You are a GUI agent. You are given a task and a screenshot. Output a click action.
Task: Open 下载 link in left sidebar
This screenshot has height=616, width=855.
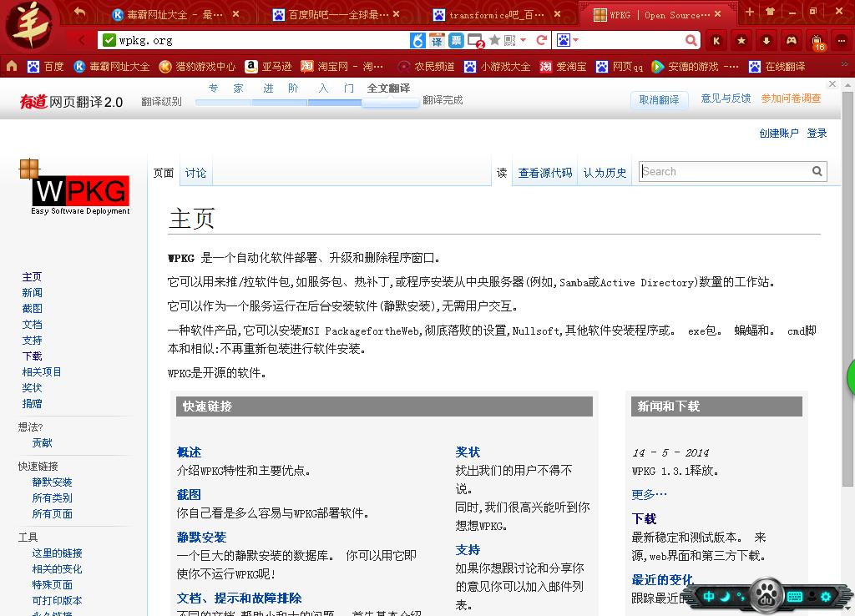[x=32, y=356]
